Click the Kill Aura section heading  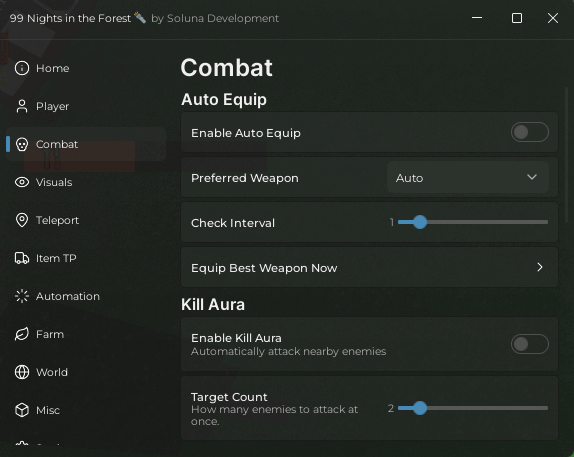(213, 304)
